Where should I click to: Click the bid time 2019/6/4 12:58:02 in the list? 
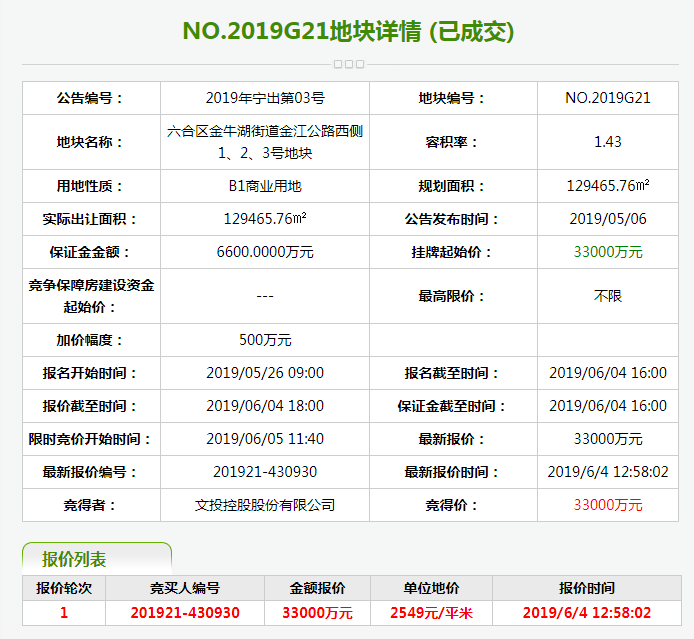click(587, 613)
